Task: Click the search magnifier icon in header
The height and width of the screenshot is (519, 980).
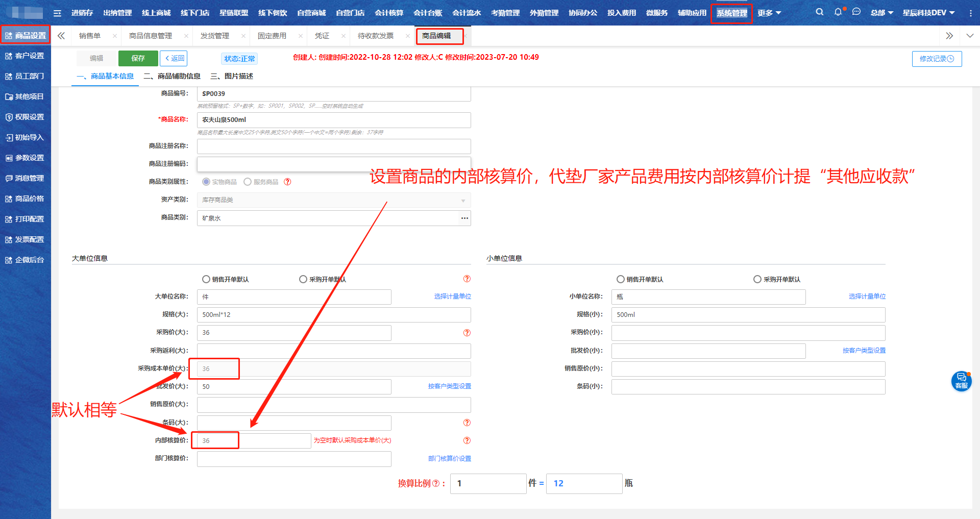Action: [x=819, y=12]
